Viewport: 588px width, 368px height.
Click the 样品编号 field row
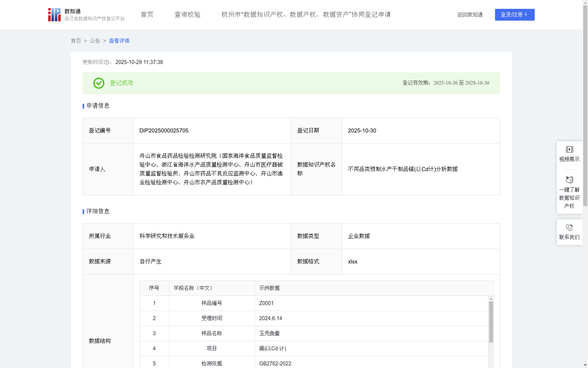[x=314, y=303]
